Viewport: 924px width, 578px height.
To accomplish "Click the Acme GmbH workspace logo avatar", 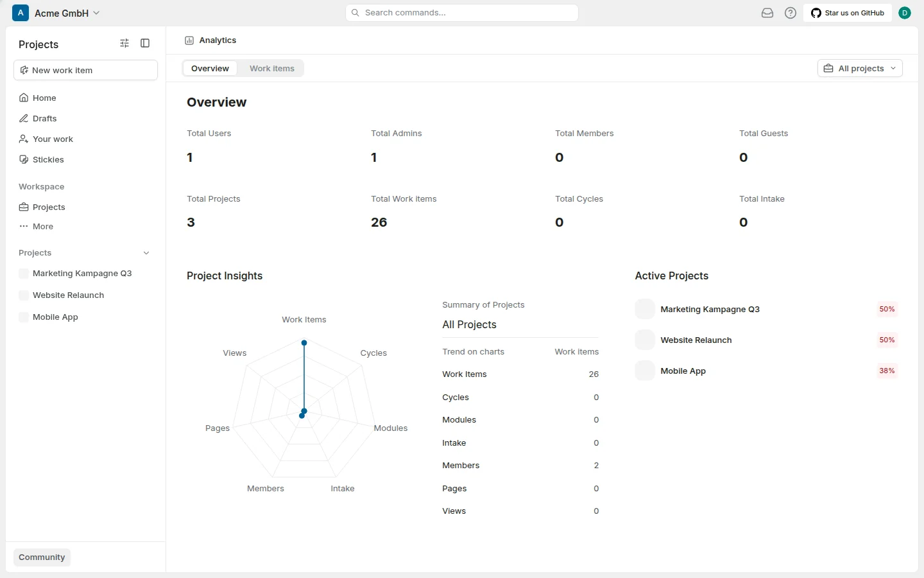I will pyautogui.click(x=21, y=13).
